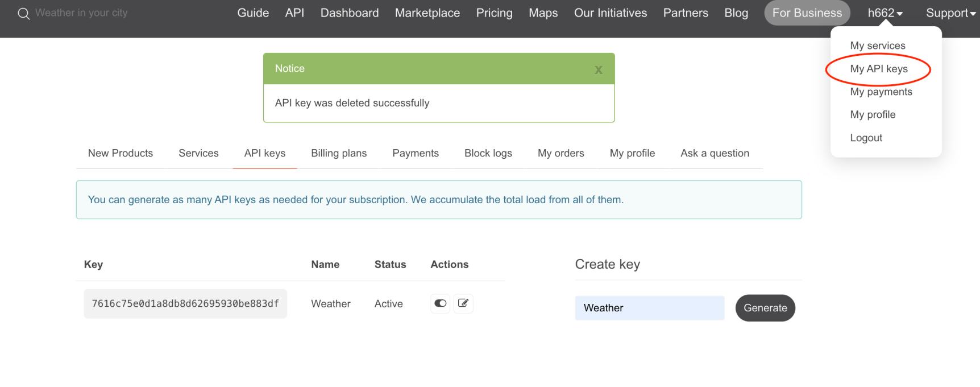
Task: Choose My profile in the dropdown menu
Action: (x=873, y=114)
